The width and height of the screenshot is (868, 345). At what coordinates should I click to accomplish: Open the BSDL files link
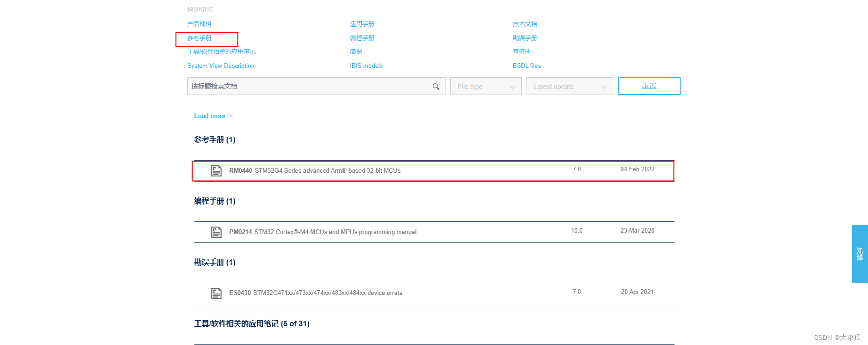[x=527, y=66]
